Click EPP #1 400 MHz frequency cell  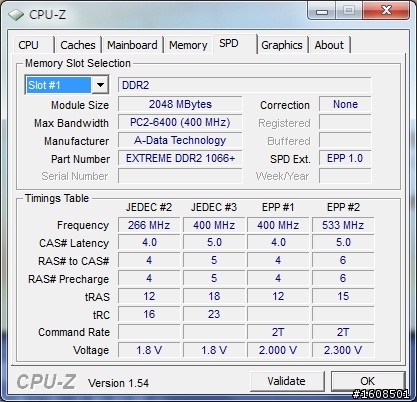coord(278,225)
